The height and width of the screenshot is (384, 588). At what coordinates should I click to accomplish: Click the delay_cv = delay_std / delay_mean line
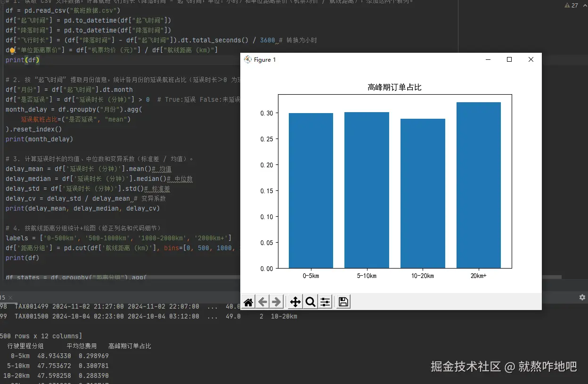pyautogui.click(x=86, y=199)
